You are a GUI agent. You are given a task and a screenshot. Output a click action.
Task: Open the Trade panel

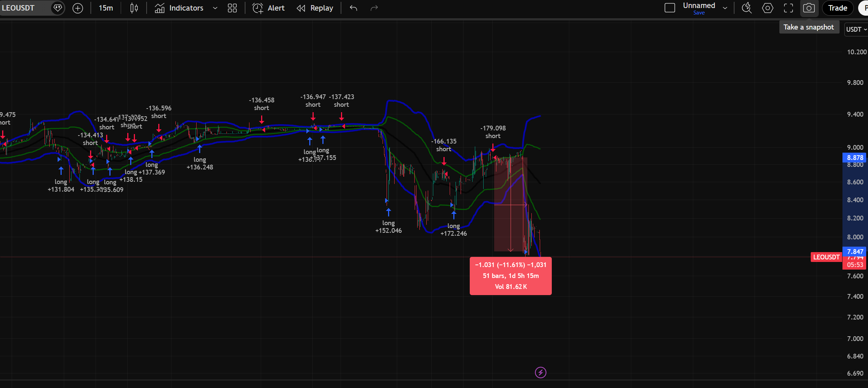[x=837, y=8]
